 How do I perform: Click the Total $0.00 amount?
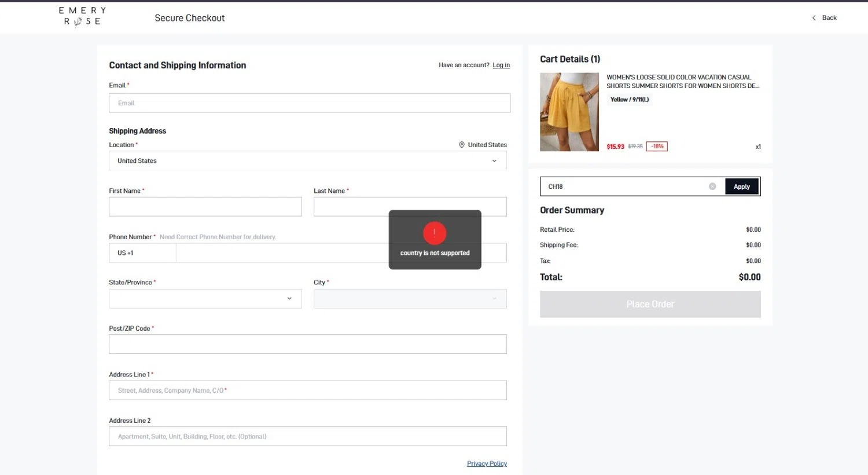(749, 277)
